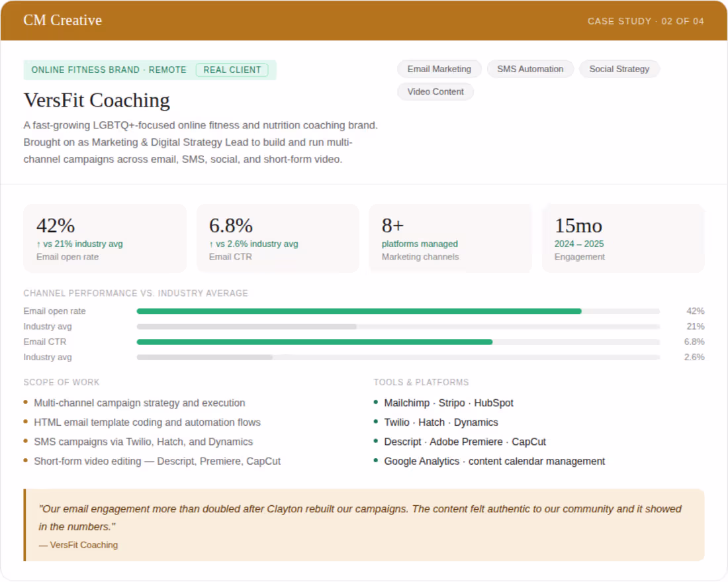Click the 'ONLINE FITNESS BRAND · REMOTE' label
Viewport: 728px width, 582px height.
109,70
